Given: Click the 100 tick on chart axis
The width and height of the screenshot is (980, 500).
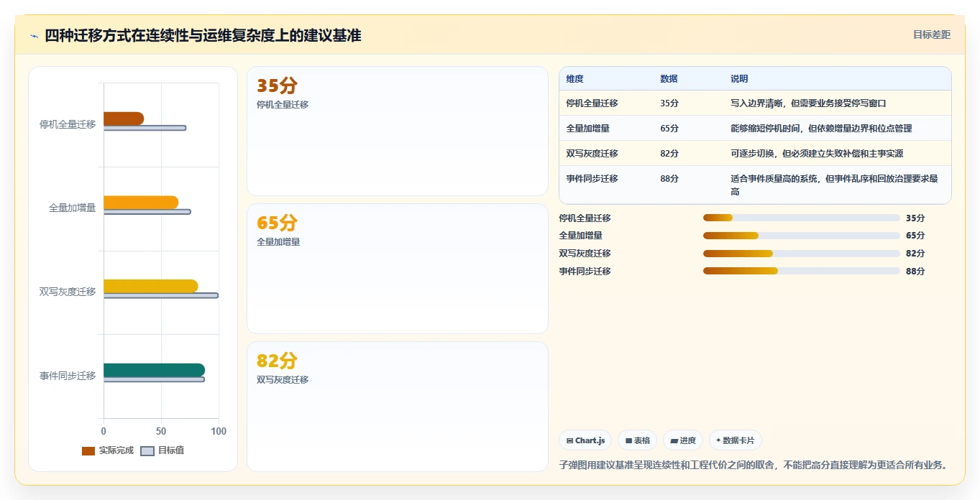Looking at the screenshot, I should point(219,431).
